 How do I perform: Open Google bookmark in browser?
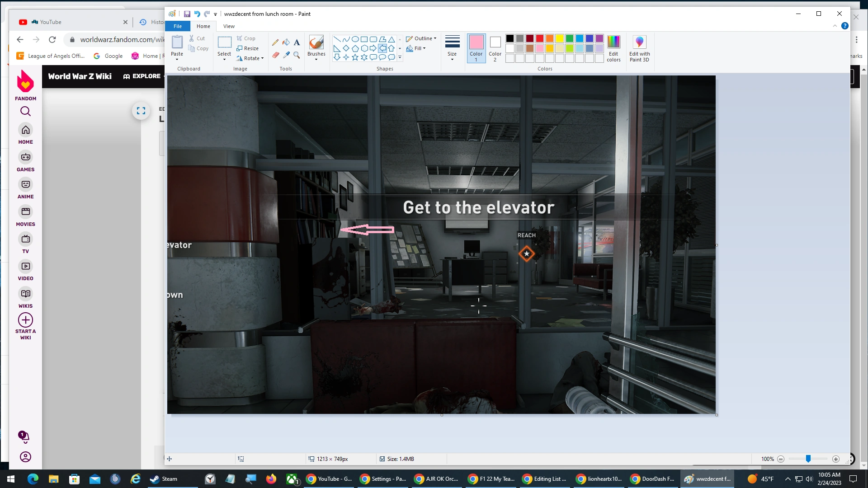(x=108, y=56)
